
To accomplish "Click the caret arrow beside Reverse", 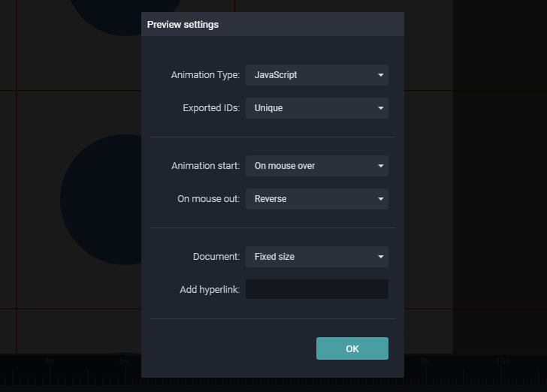I will (381, 199).
